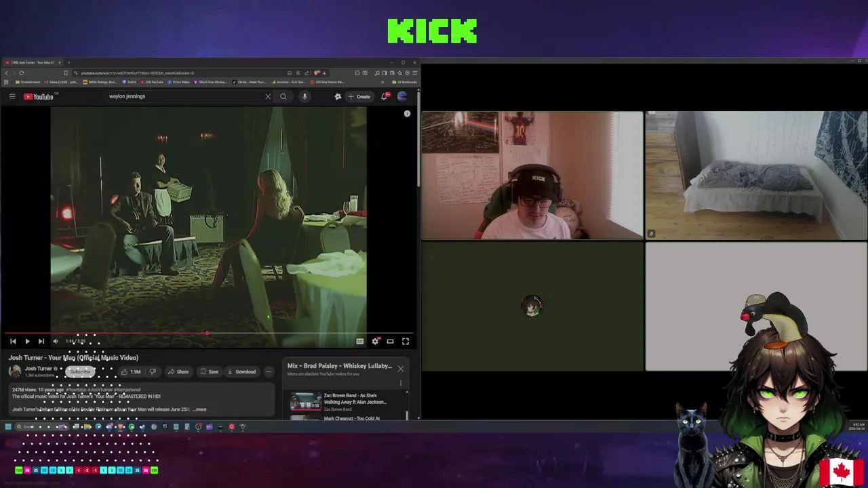The width and height of the screenshot is (868, 488).
Task: Play the Josh Turner video
Action: pyautogui.click(x=27, y=342)
